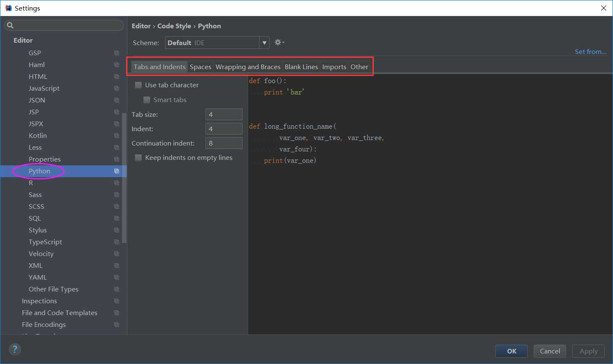Go to Editor in the breadcrumb

141,26
